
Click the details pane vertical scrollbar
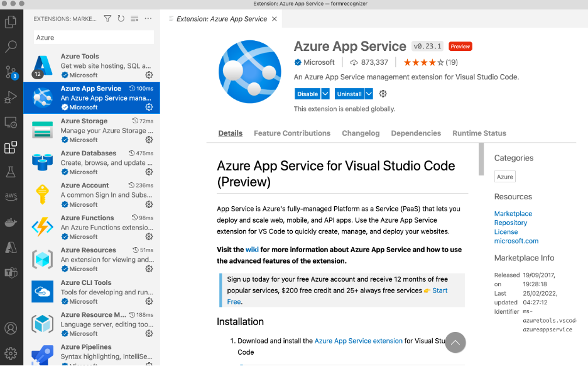point(481,160)
